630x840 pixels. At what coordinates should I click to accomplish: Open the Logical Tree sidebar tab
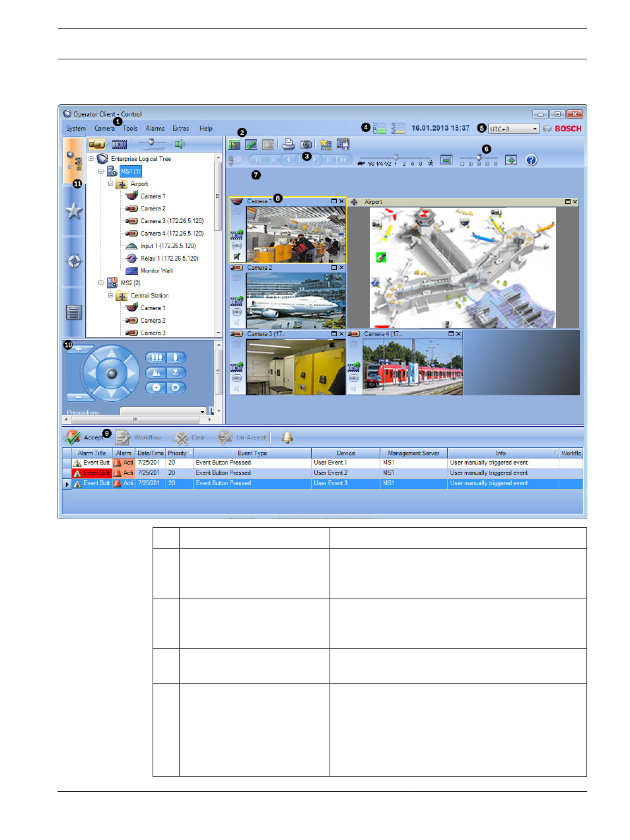(74, 160)
